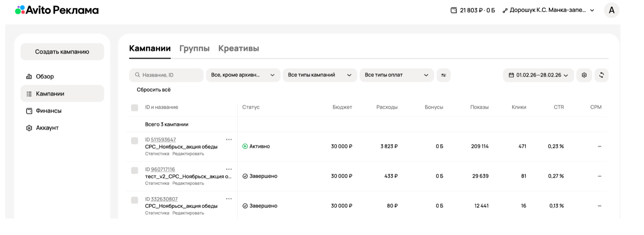Open three-dot menu for campaign 332630807
The width and height of the screenshot is (644, 235).
pyautogui.click(x=229, y=199)
